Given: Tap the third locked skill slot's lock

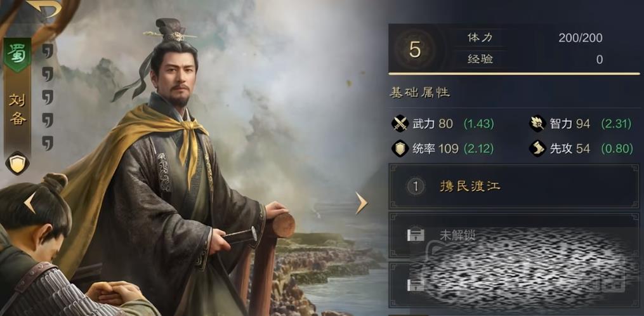Looking at the screenshot, I should 415,285.
